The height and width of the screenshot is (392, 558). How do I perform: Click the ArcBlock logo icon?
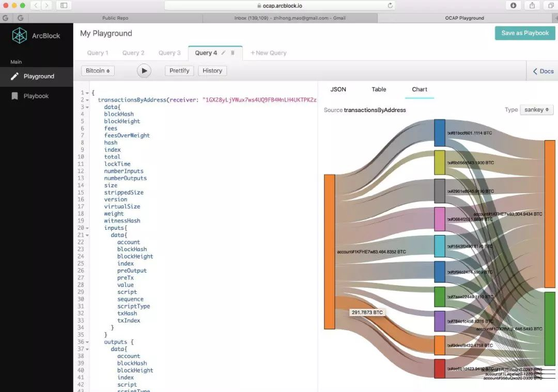pos(19,36)
